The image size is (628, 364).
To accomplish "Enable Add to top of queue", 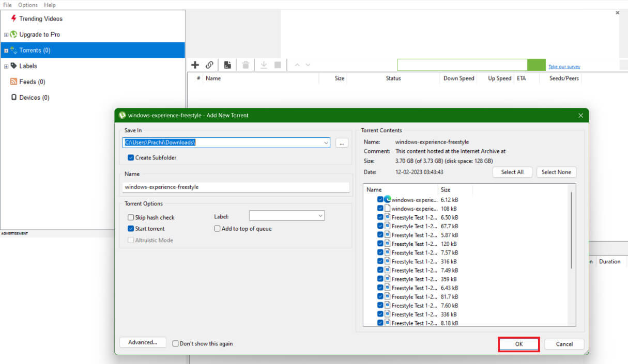I will click(x=217, y=228).
